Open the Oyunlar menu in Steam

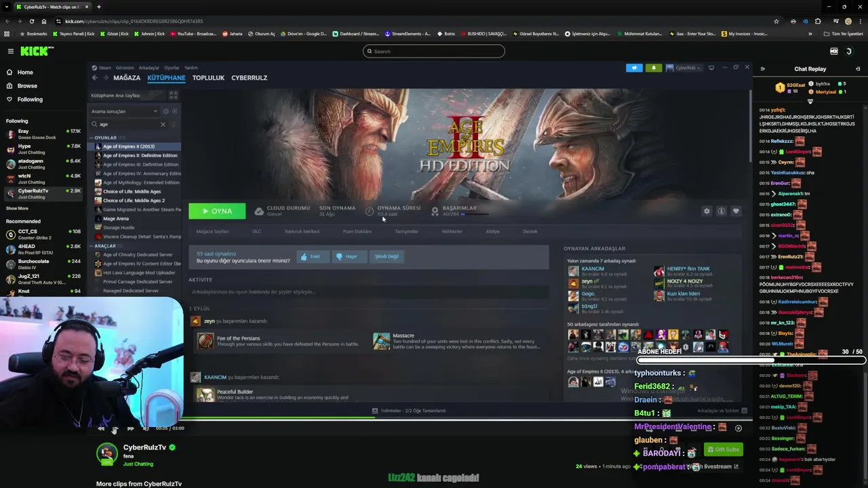(172, 68)
